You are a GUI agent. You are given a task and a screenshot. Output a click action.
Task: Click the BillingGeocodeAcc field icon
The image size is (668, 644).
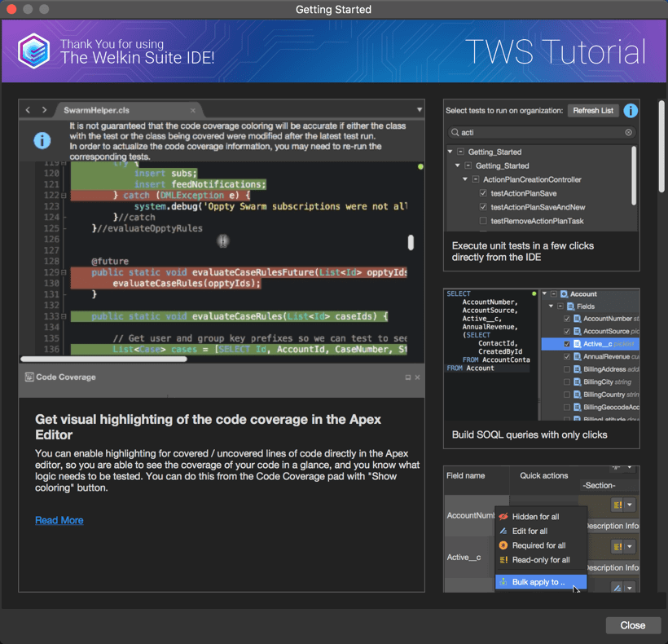[578, 407]
